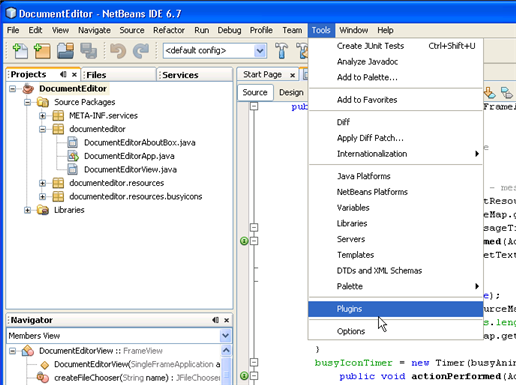
Task: Click the Undo arrow icon
Action: [118, 51]
